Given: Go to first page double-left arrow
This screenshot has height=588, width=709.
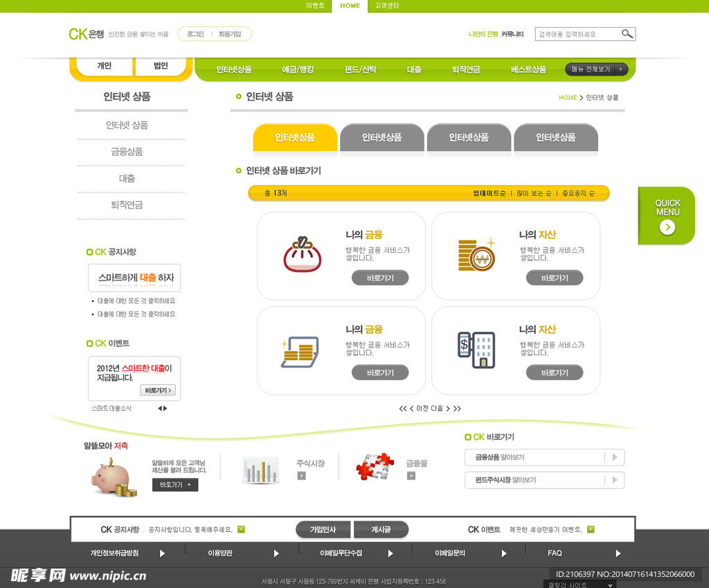Looking at the screenshot, I should [403, 409].
